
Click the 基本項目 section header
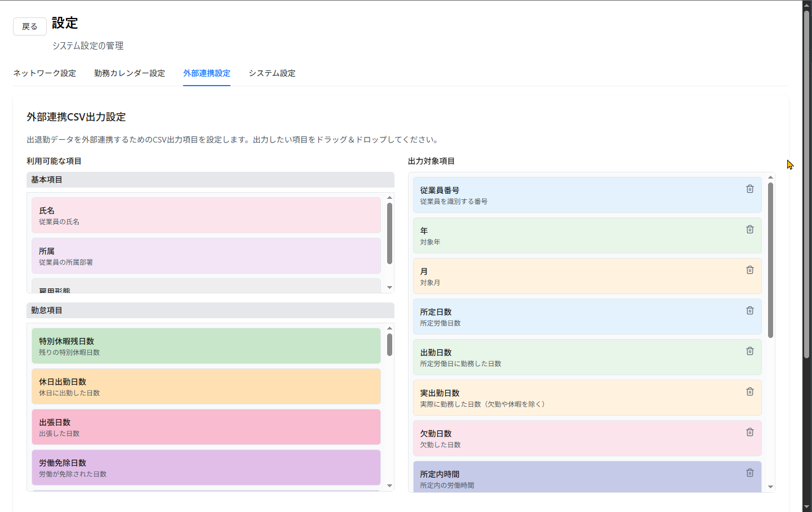tap(210, 180)
